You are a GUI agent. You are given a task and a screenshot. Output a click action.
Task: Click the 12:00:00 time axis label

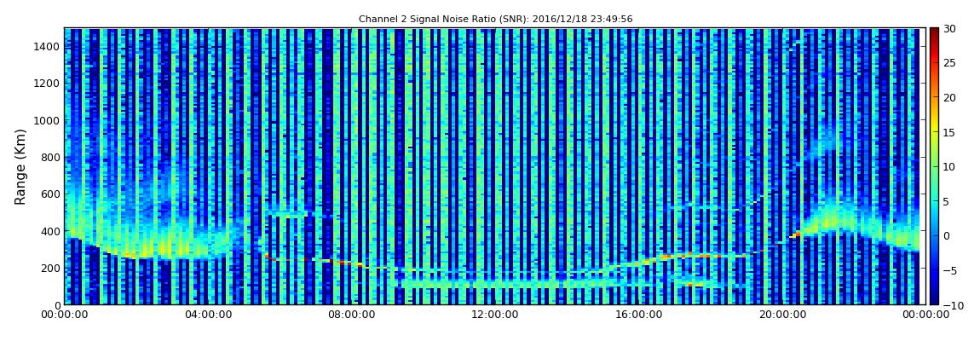click(494, 315)
